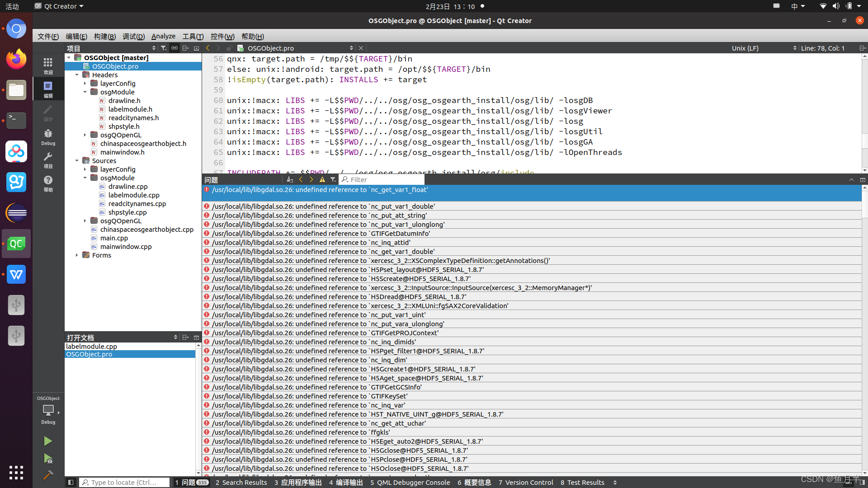
Task: Open the Debug mode in sidebar
Action: pyautogui.click(x=48, y=137)
